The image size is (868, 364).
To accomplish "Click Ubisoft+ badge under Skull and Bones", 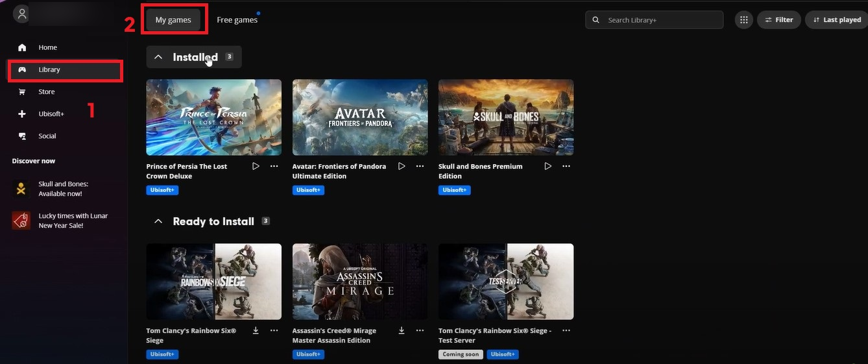I will pyautogui.click(x=455, y=190).
